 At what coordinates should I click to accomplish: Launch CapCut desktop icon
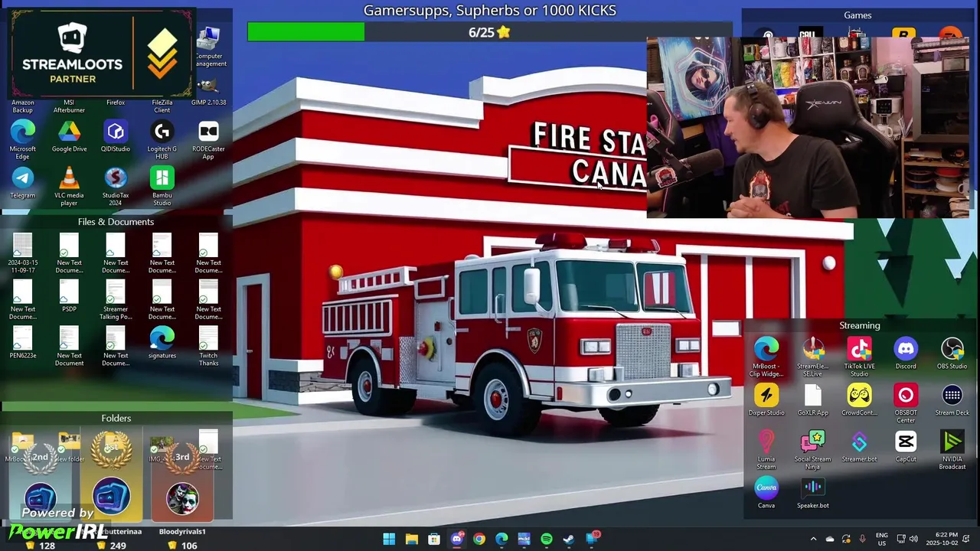click(x=906, y=447)
